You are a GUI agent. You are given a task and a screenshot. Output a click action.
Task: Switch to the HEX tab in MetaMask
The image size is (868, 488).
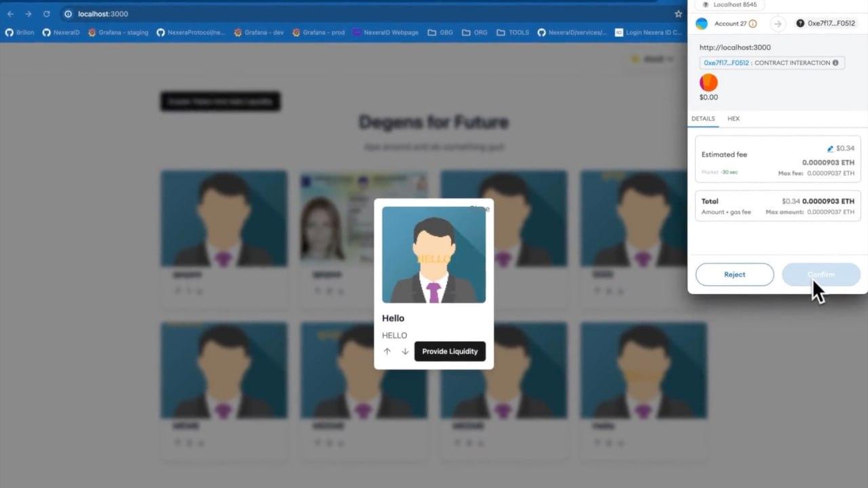point(734,119)
